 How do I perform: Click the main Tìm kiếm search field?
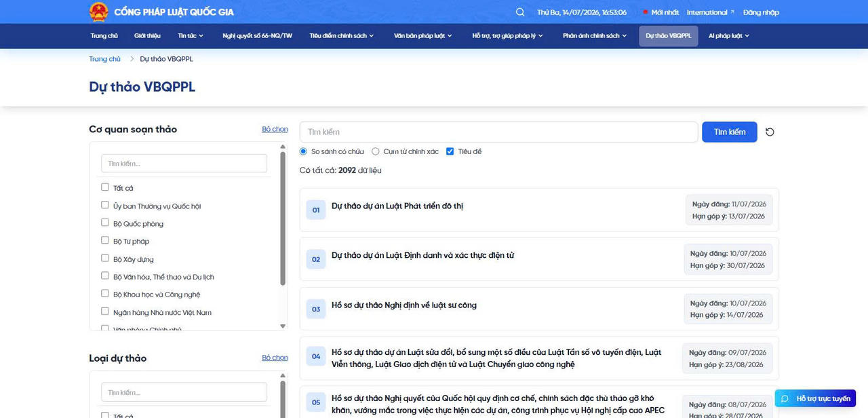click(498, 132)
